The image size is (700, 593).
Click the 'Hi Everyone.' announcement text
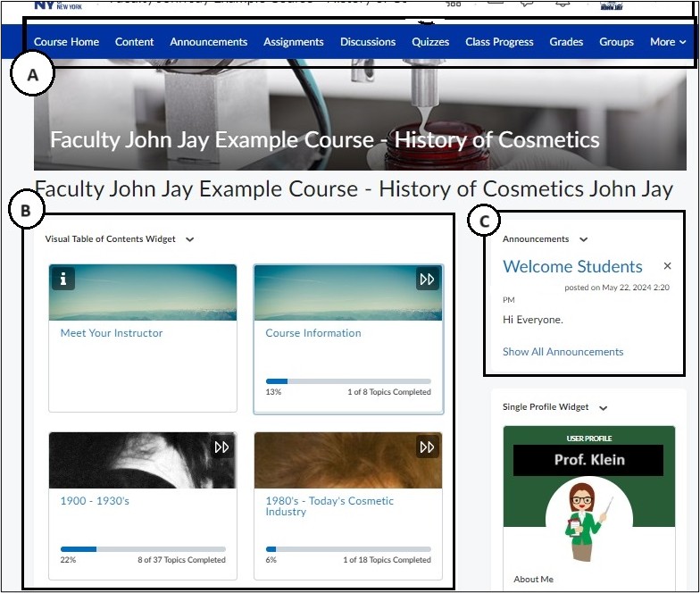tap(533, 320)
